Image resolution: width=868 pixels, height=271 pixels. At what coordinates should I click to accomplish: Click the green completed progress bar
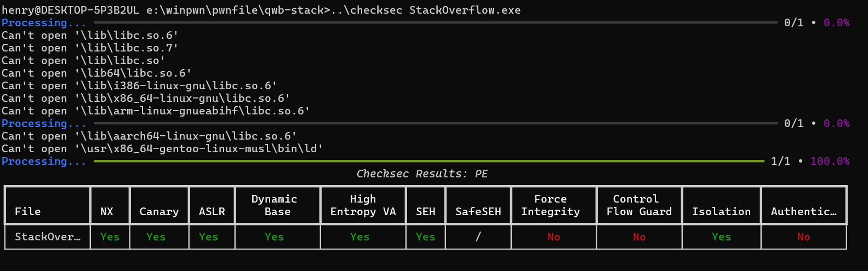429,162
